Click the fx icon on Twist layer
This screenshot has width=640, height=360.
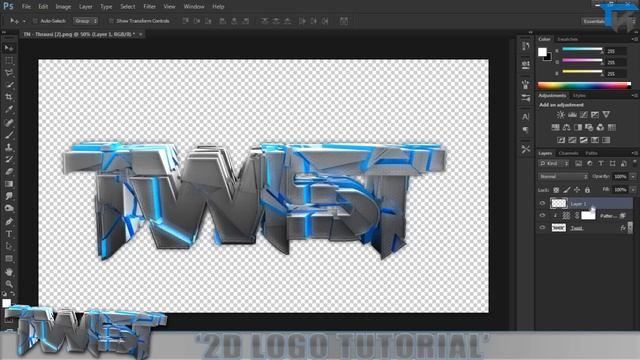[x=623, y=228]
